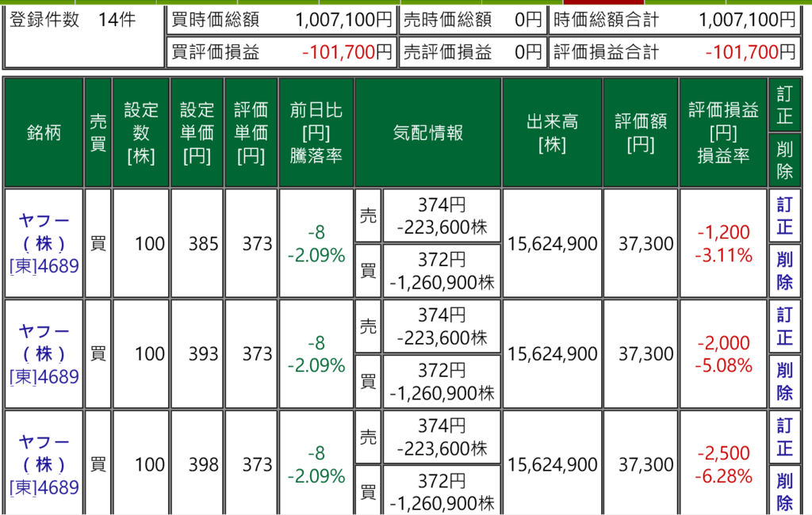Select the 設定単価[円] column header
This screenshot has height=515, width=812.
tap(197, 132)
